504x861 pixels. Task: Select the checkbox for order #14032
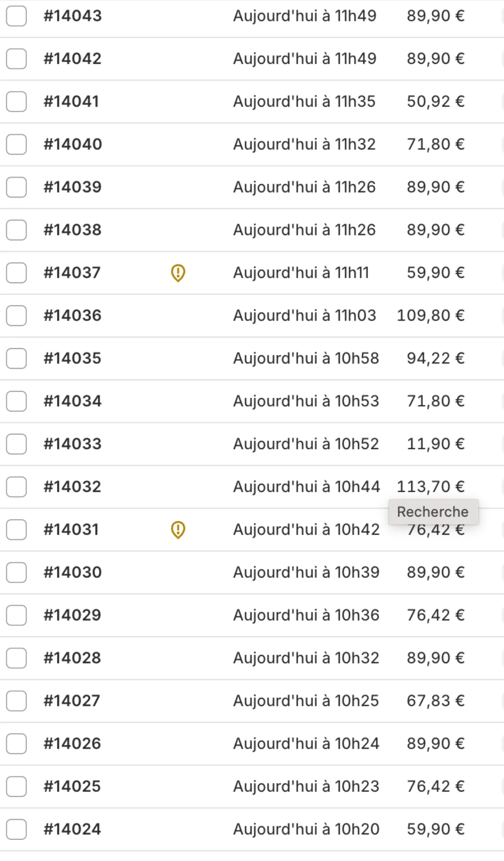[16, 487]
